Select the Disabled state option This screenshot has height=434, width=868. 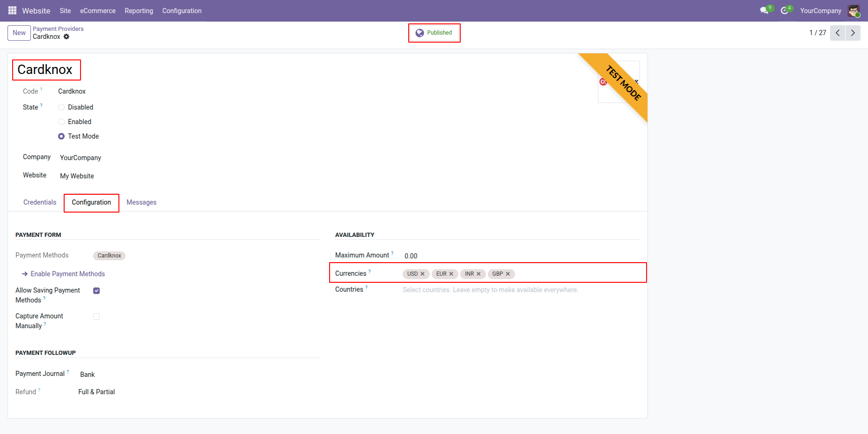61,107
